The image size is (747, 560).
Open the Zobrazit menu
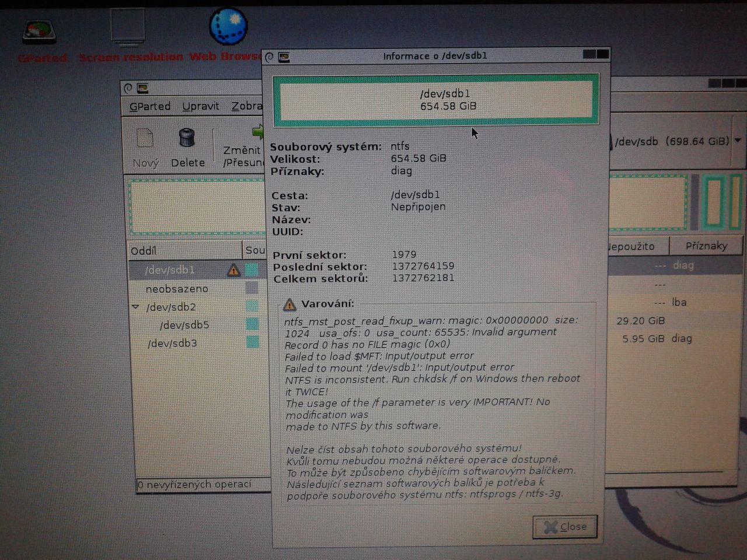click(x=247, y=106)
